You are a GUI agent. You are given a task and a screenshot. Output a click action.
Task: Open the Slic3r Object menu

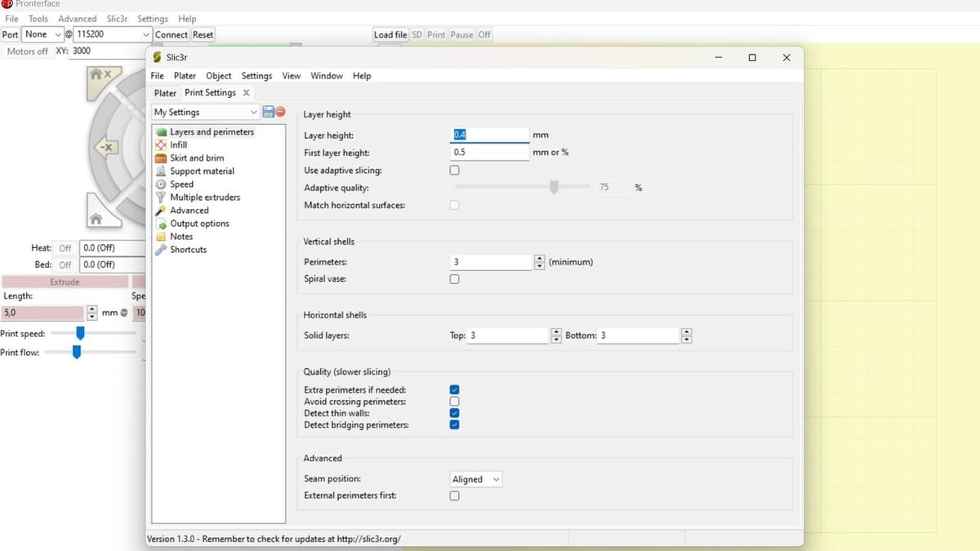coord(218,76)
